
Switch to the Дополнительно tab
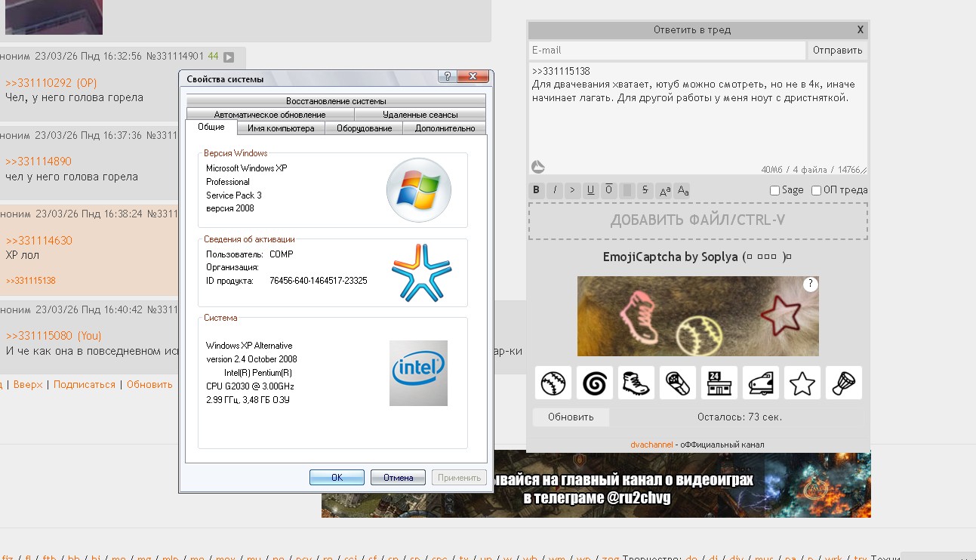445,128
